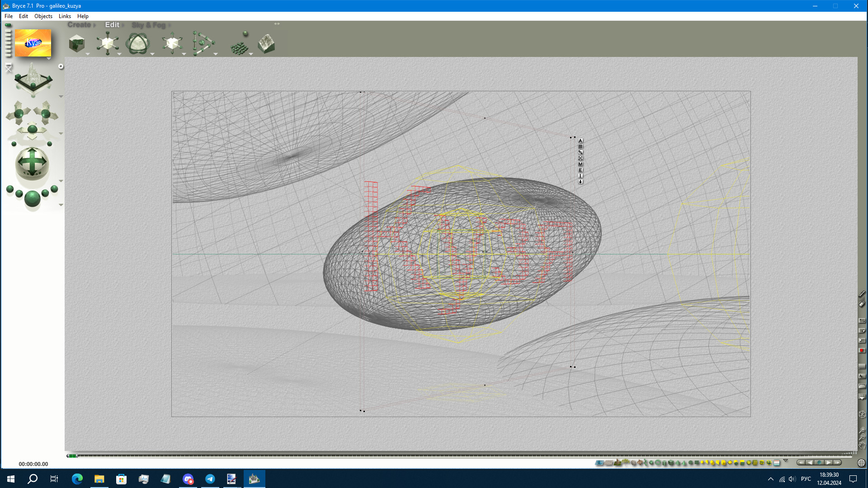Toggle the Nano preview circle option
868x488 pixels.
pos(61,66)
